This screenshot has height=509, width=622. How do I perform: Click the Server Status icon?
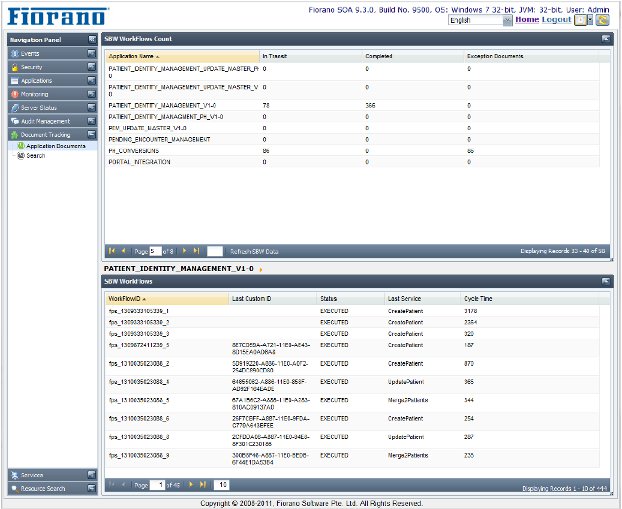point(15,108)
